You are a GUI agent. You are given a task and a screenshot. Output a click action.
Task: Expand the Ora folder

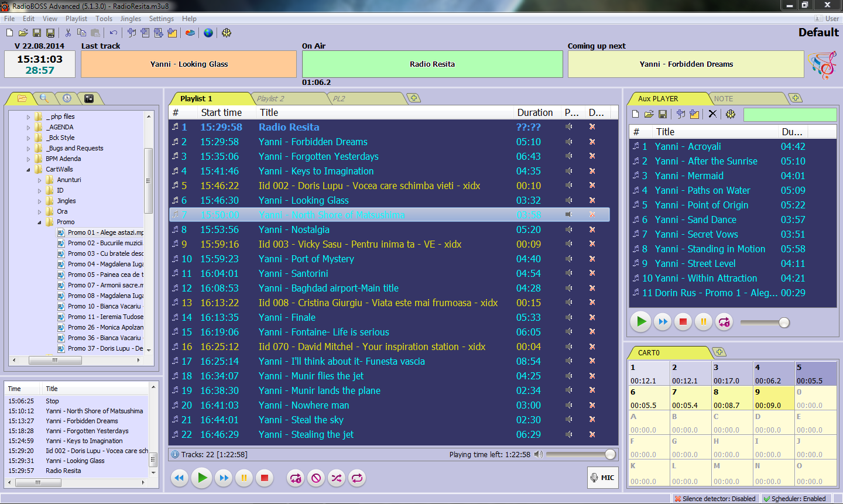pos(39,212)
